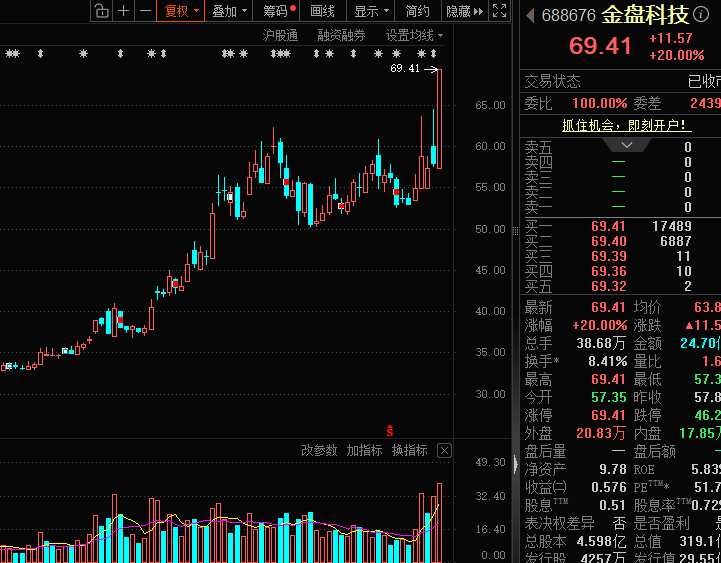Viewport: 721px width, 563px height.
Task: Expand the 显示 dropdown
Action: tap(371, 11)
